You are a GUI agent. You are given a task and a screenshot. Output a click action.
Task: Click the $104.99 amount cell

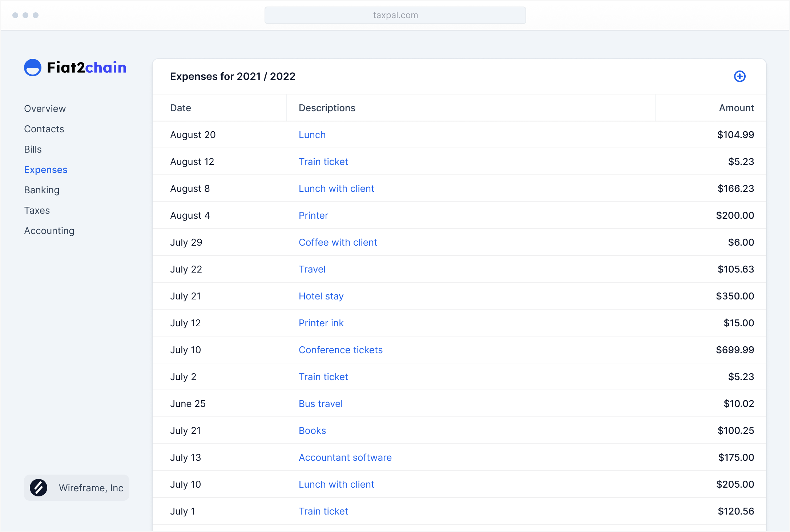736,135
